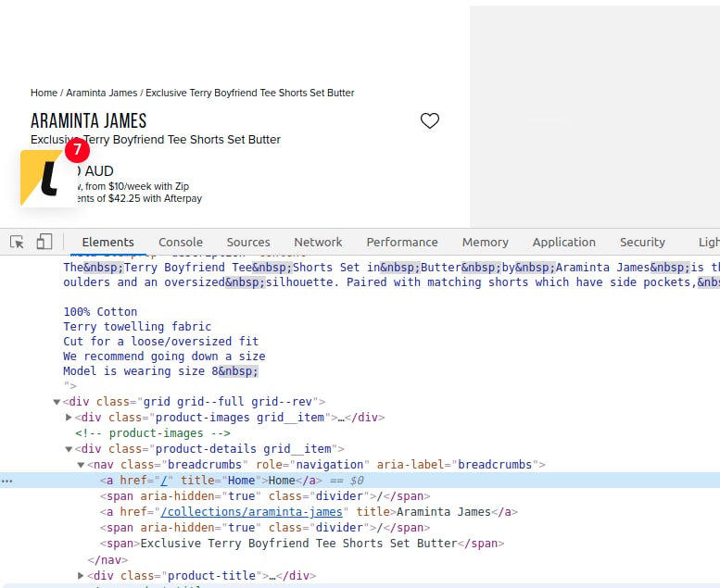The height and width of the screenshot is (588, 720).
Task: Open the three-dots menu beside selected row
Action: tap(7, 482)
